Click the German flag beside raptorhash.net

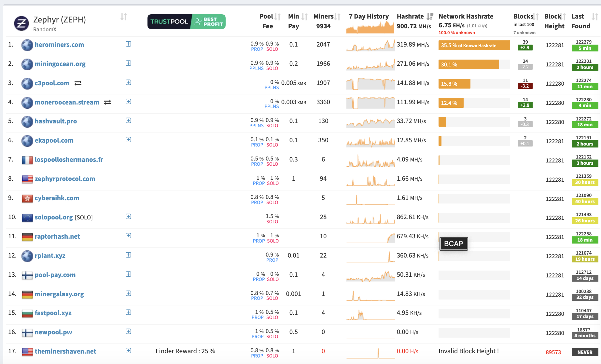(27, 237)
